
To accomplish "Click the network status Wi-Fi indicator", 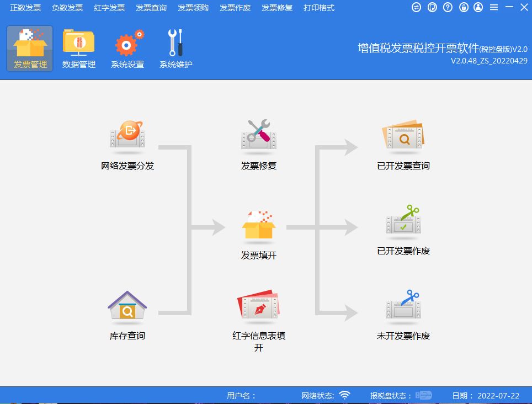I will tap(344, 395).
